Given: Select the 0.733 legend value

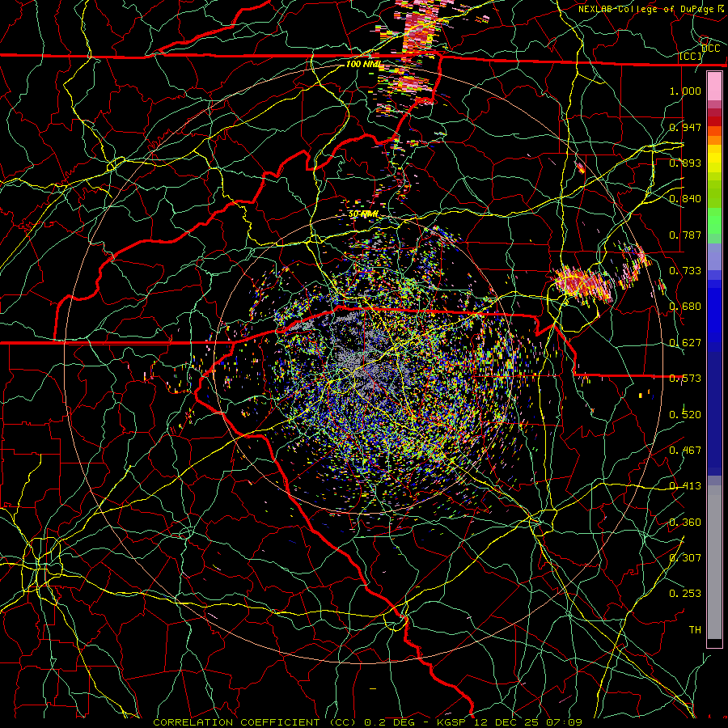Looking at the screenshot, I should [685, 271].
